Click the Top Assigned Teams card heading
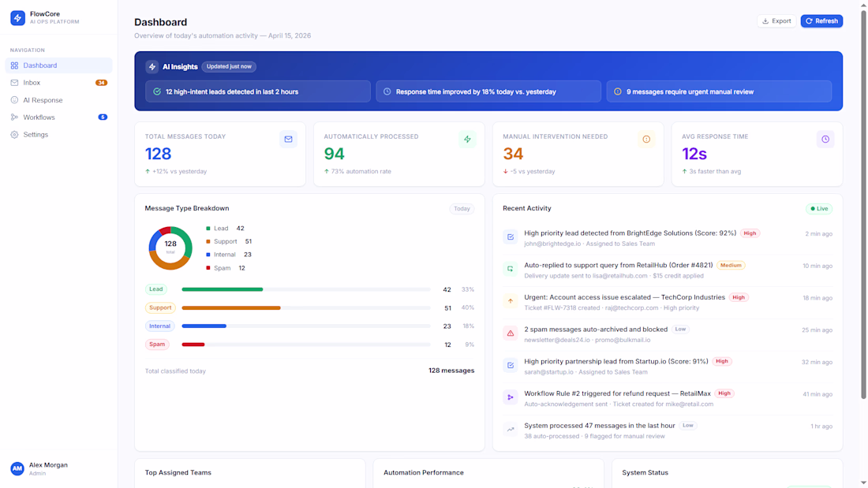 coord(178,472)
